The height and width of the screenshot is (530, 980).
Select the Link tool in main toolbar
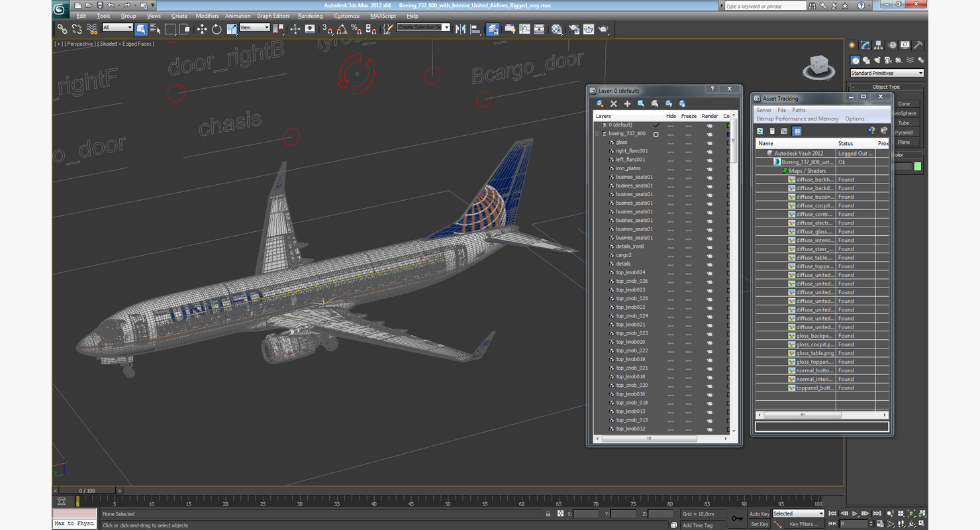62,29
